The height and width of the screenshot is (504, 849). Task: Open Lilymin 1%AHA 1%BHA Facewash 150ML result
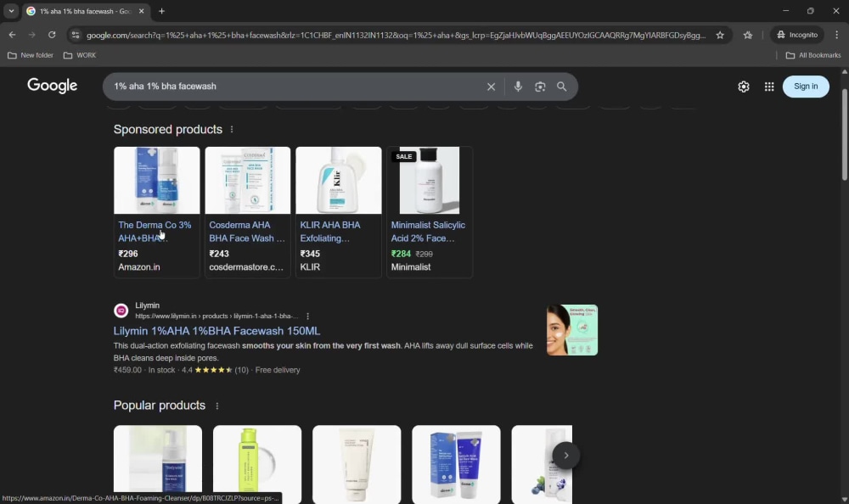click(x=216, y=331)
